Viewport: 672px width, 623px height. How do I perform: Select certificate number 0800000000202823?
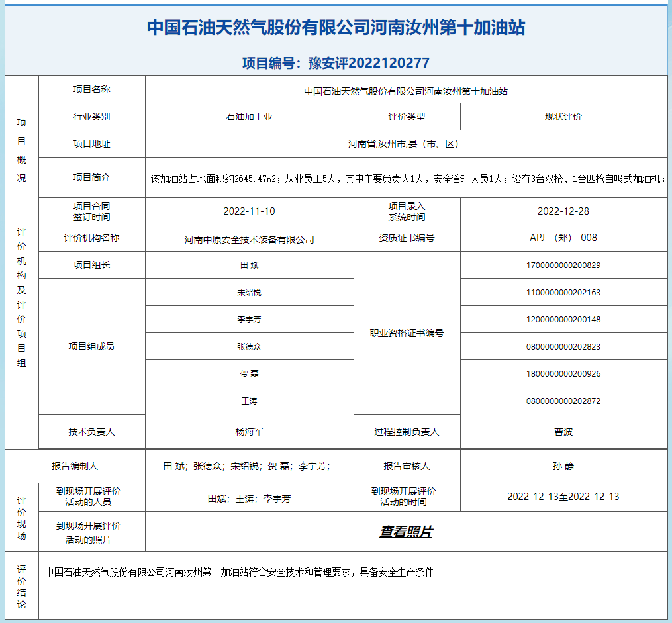[563, 347]
